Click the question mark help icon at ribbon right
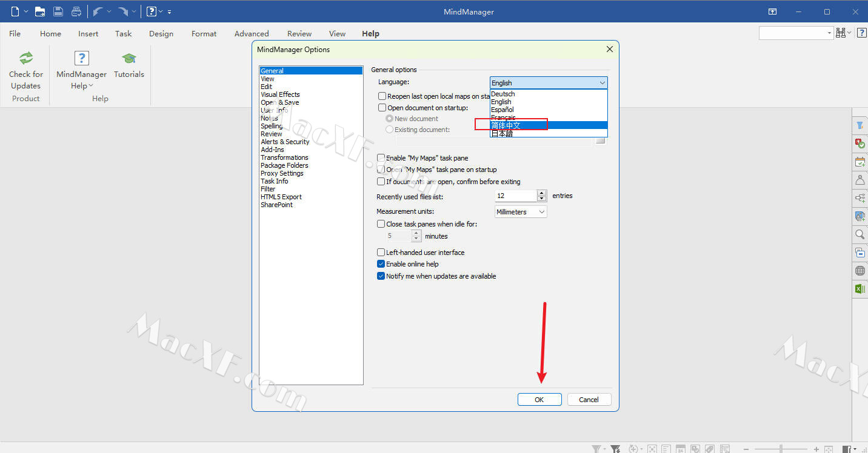The image size is (868, 453). click(x=862, y=33)
